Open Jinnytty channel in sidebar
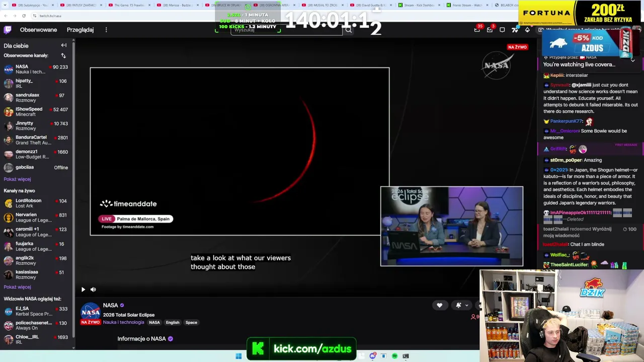The width and height of the screenshot is (644, 362). click(x=36, y=125)
